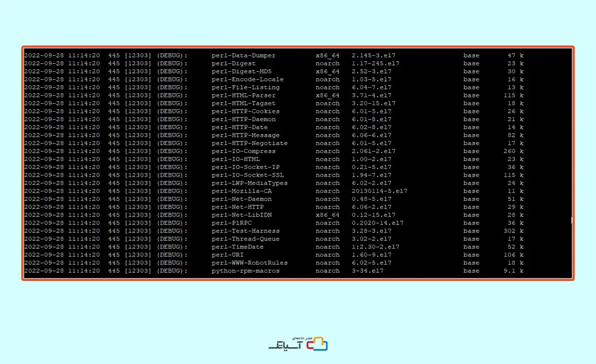Select the perl-Test-Harness package name
The image size is (596, 364).
pyautogui.click(x=245, y=231)
